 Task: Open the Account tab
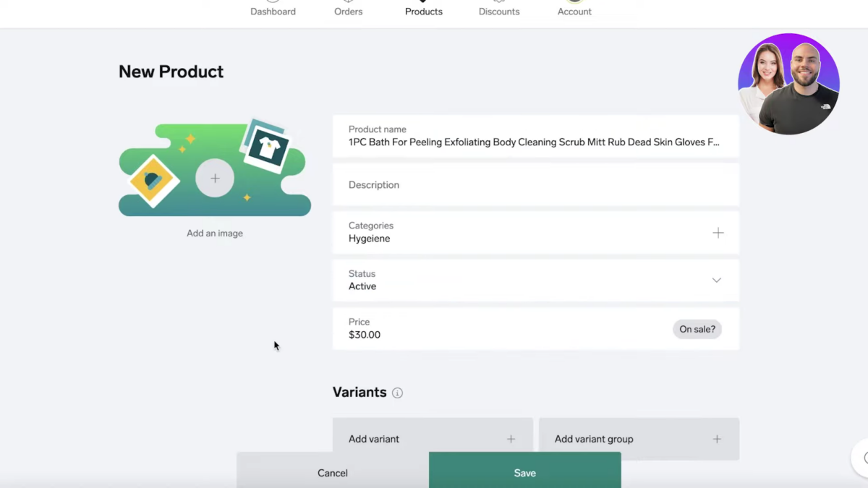[x=574, y=11]
